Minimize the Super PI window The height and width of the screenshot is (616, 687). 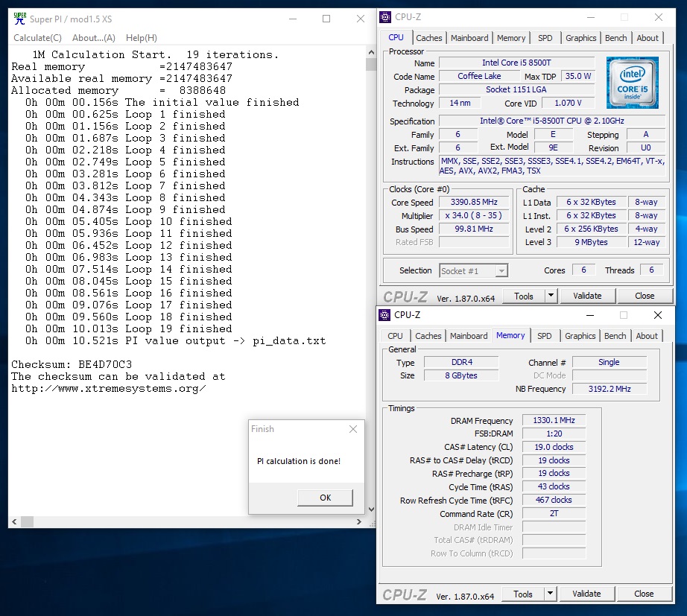pos(293,19)
